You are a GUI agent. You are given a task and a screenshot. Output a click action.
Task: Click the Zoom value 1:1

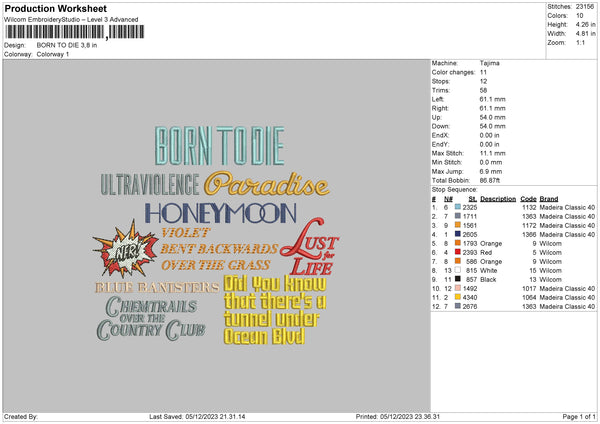coord(580,42)
